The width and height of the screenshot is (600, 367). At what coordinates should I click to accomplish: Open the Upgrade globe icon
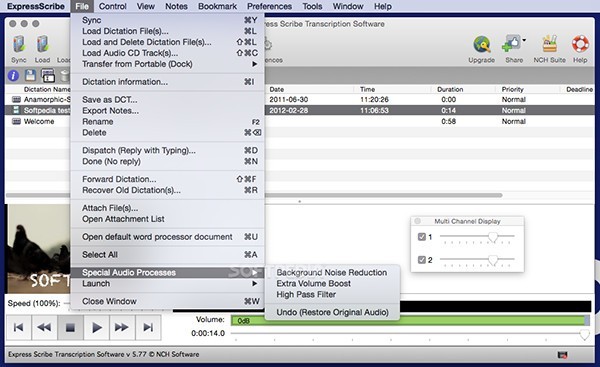click(482, 44)
